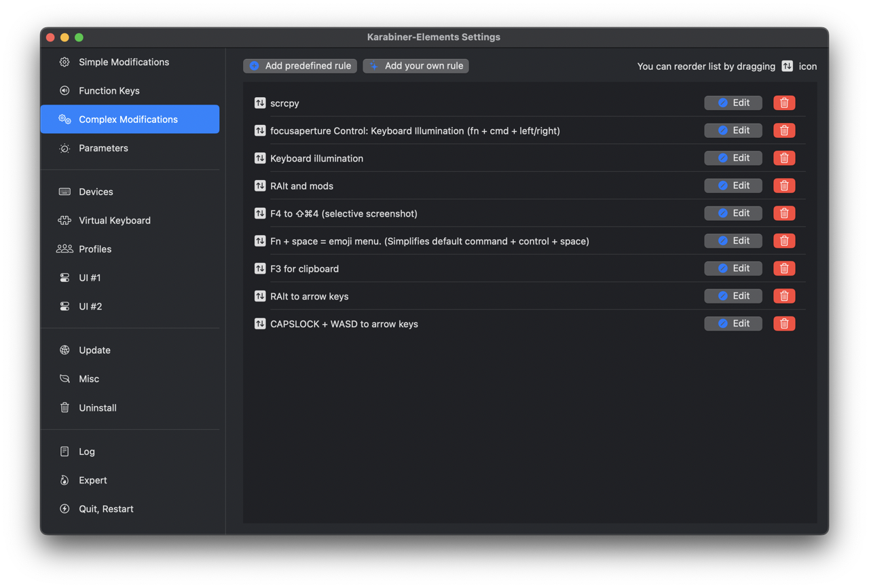The image size is (869, 588).
Task: Delete the RAlt and mods rule
Action: [x=784, y=185]
